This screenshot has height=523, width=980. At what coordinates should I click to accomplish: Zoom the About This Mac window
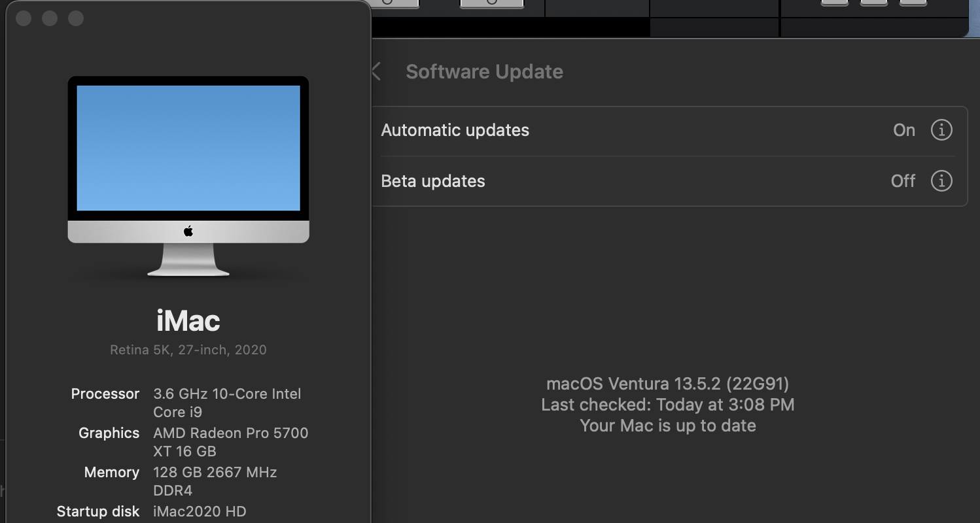click(x=76, y=18)
